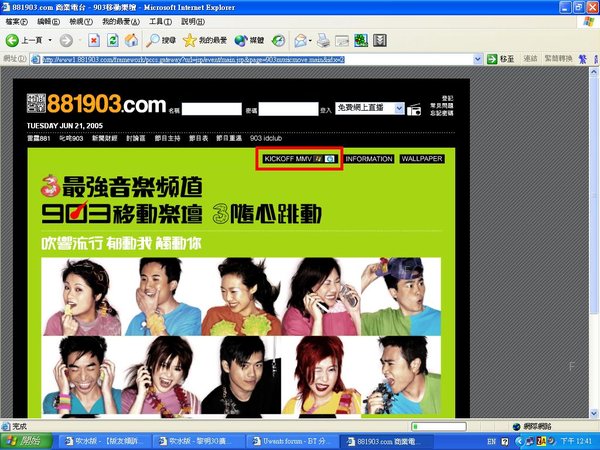Switch to 吹水版 - 黎明30 taskbar window
The height and width of the screenshot is (450, 600).
(198, 442)
